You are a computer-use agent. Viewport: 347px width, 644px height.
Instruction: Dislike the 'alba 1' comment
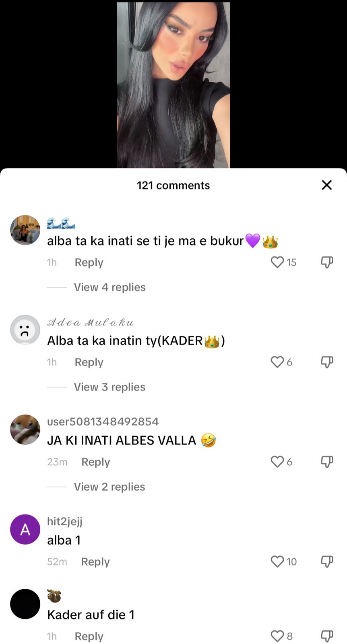coord(327,561)
